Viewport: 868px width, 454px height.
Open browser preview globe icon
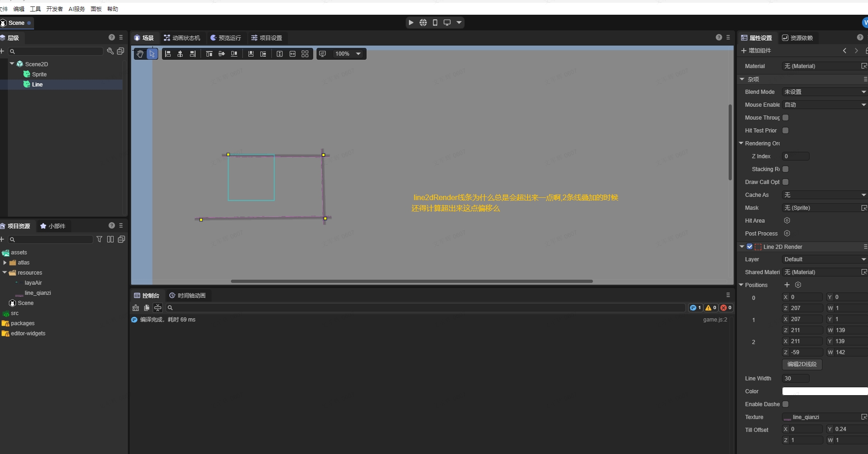[x=423, y=23]
